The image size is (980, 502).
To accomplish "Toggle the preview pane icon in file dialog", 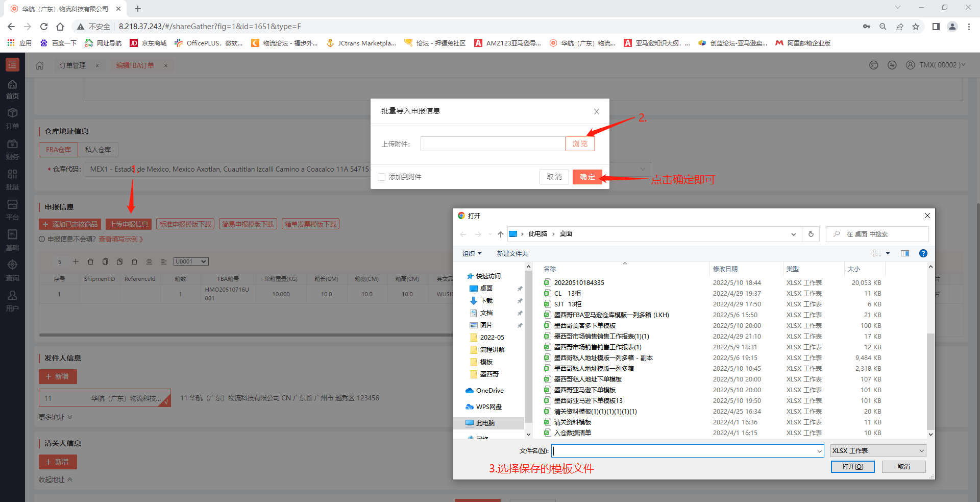I will (x=904, y=253).
